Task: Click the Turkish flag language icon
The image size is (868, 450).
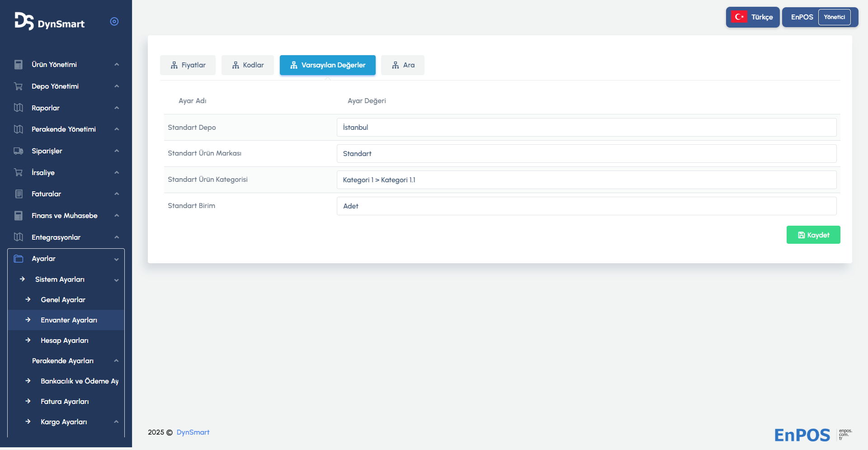Action: tap(739, 17)
